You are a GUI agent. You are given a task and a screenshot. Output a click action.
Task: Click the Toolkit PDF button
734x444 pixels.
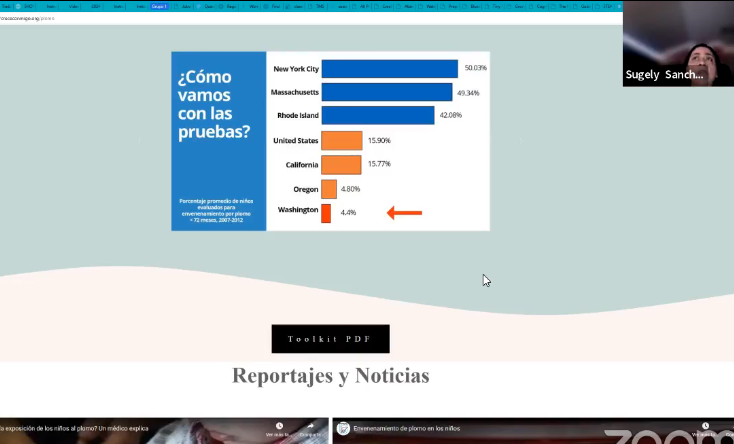pyautogui.click(x=330, y=339)
